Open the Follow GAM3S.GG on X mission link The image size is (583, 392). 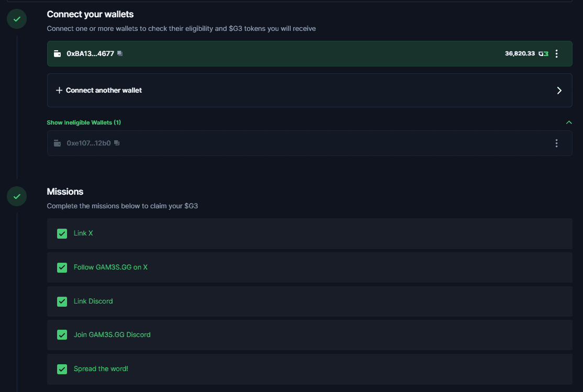(111, 267)
